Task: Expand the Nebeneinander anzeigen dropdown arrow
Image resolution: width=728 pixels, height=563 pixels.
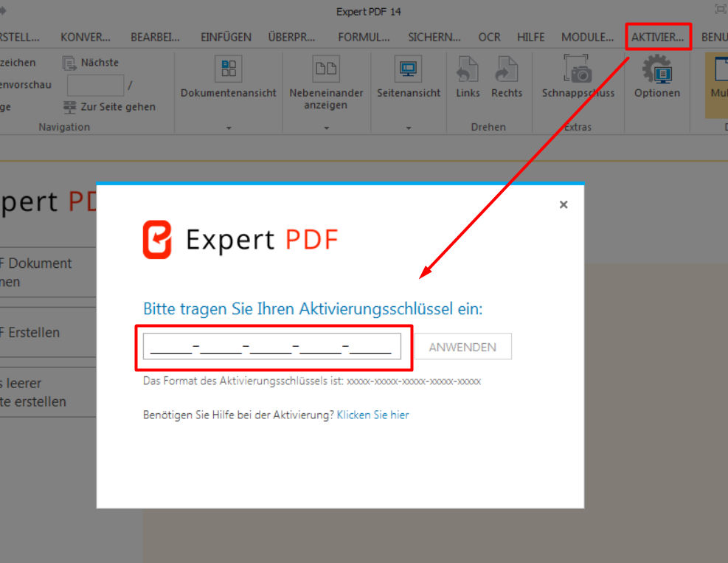Action: (327, 128)
